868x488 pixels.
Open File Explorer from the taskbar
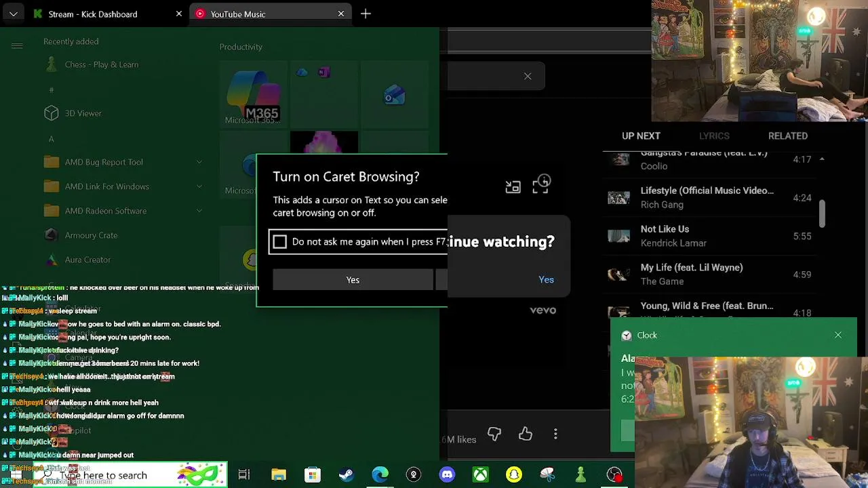279,474
